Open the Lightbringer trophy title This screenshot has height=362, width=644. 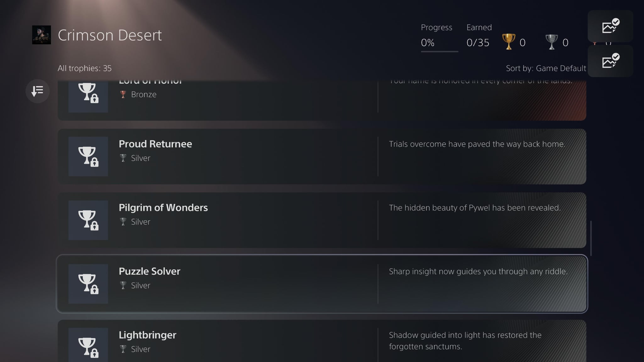click(x=147, y=335)
